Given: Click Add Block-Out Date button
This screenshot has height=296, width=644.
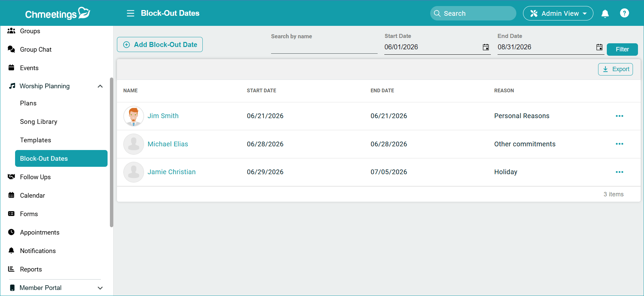Looking at the screenshot, I should point(160,45).
